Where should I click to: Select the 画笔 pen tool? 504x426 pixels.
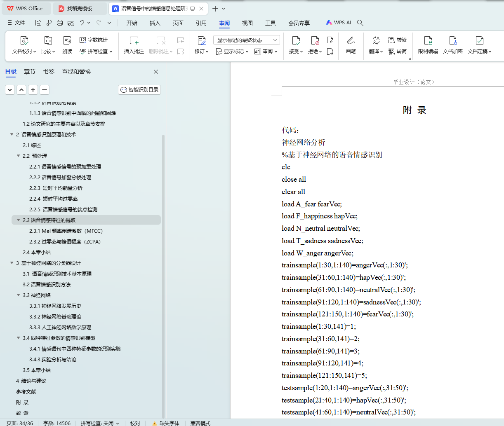coord(351,45)
